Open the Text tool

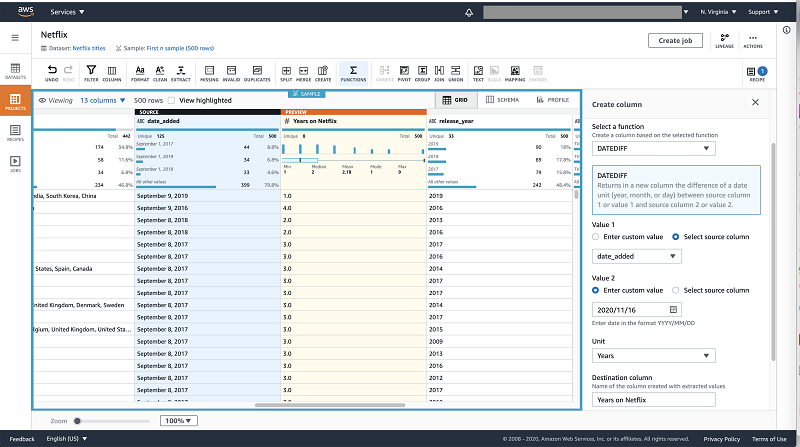click(478, 72)
